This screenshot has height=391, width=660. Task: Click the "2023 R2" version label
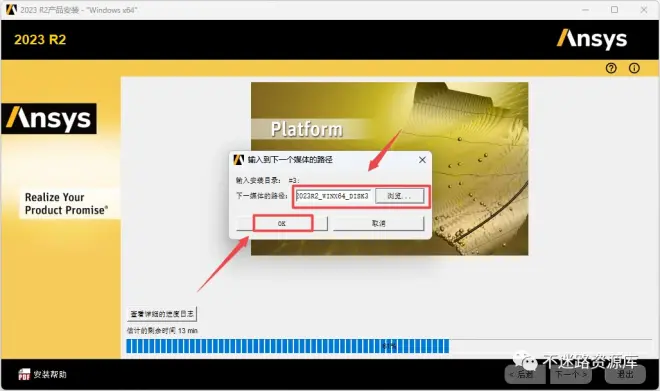click(40, 40)
